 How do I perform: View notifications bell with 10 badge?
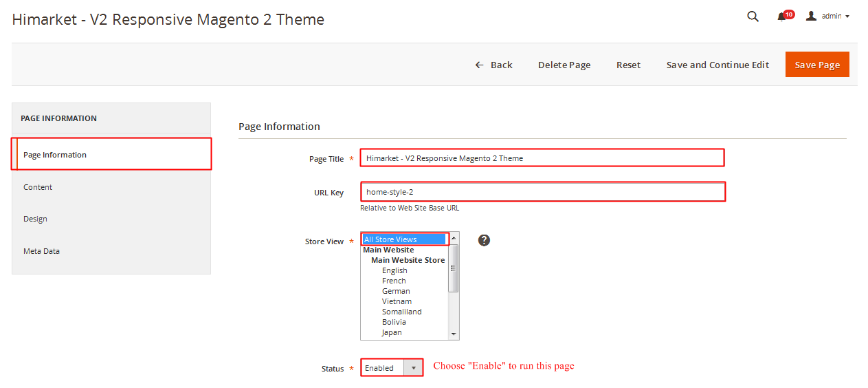tap(785, 16)
